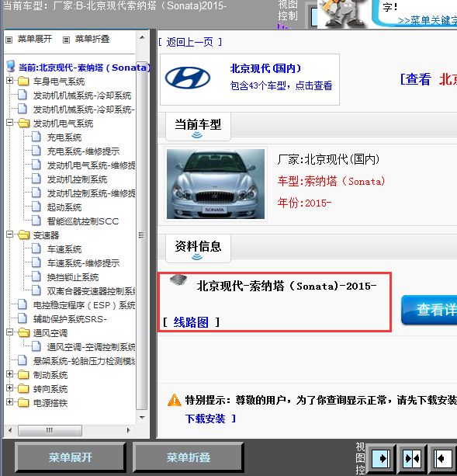Click the document icon beside 换挡锁止系统
Image resolution: width=457 pixels, height=476 pixels.
tap(36, 276)
